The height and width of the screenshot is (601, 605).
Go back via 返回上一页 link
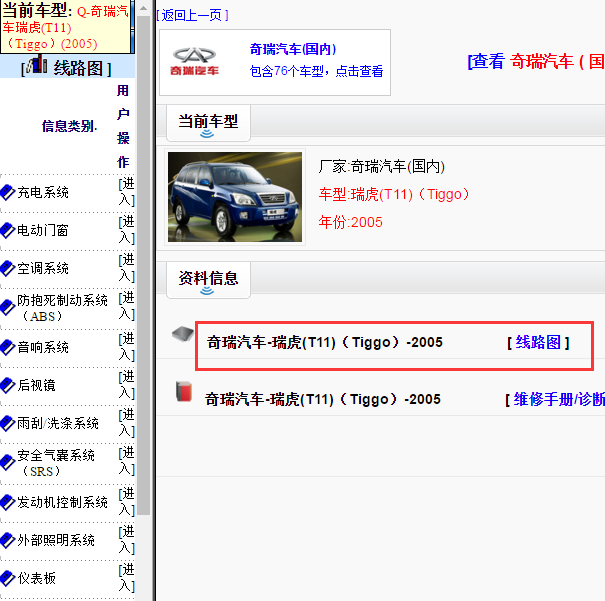point(192,15)
